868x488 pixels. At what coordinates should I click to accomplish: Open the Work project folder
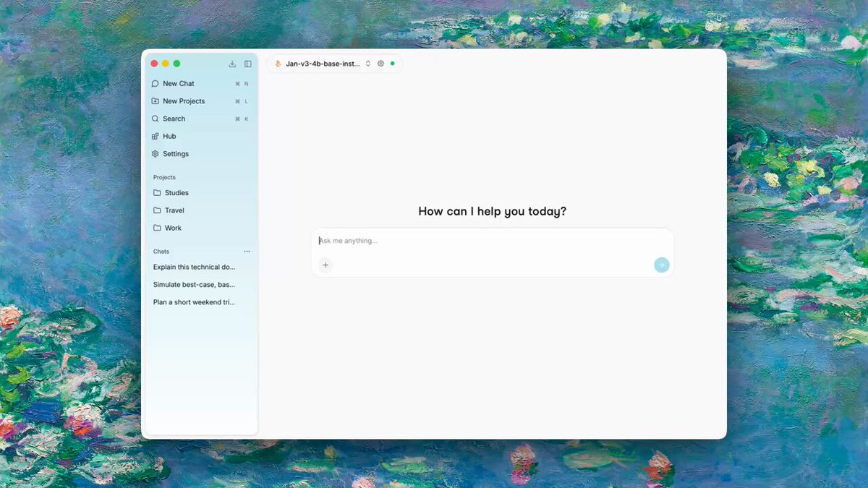pyautogui.click(x=173, y=228)
